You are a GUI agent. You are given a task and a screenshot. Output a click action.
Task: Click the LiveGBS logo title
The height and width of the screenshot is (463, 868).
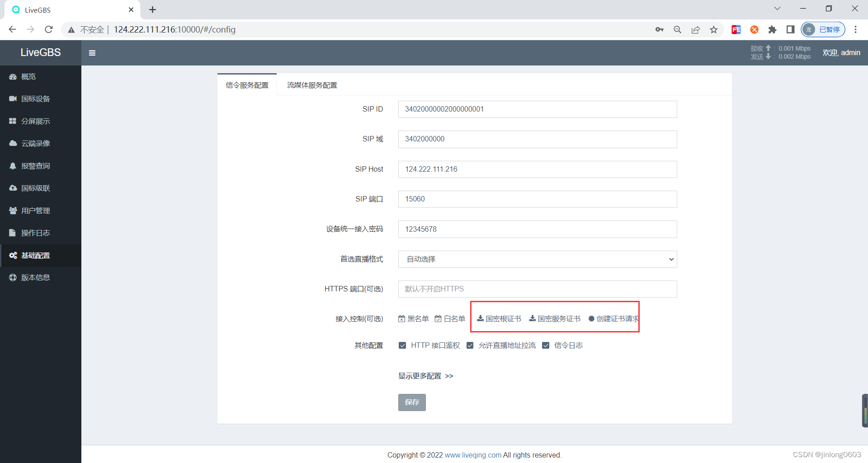41,52
